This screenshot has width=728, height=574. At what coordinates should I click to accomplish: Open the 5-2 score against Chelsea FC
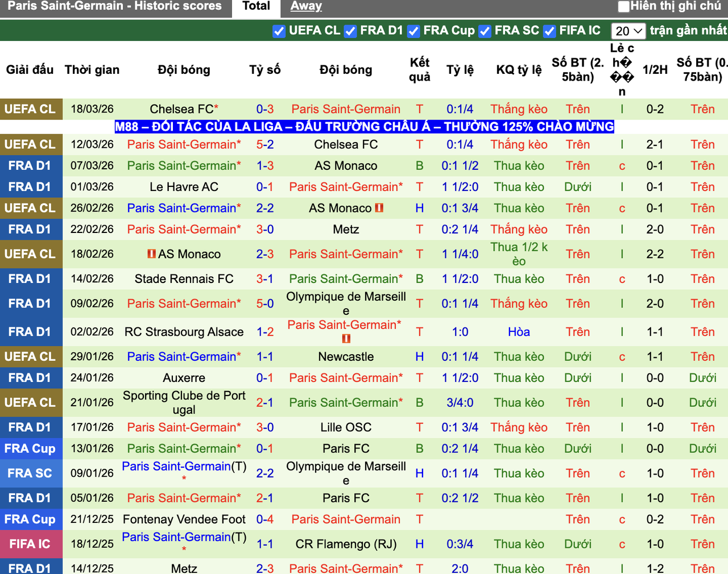pyautogui.click(x=265, y=144)
